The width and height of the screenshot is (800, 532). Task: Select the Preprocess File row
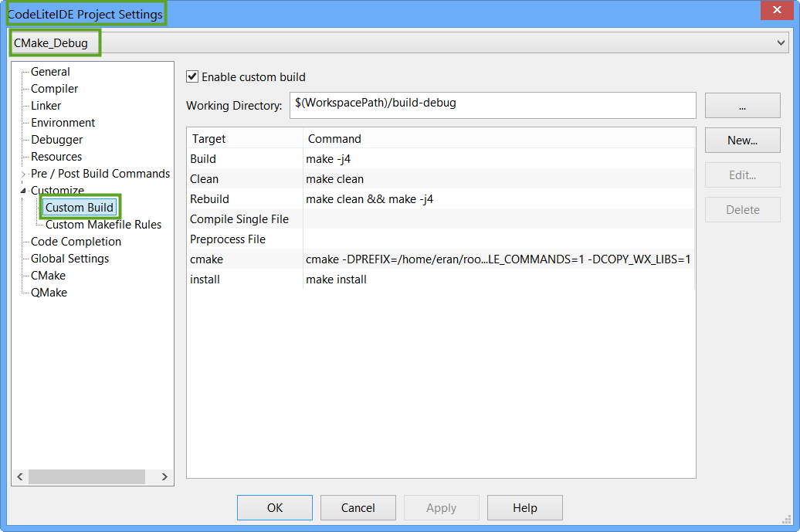tap(441, 239)
